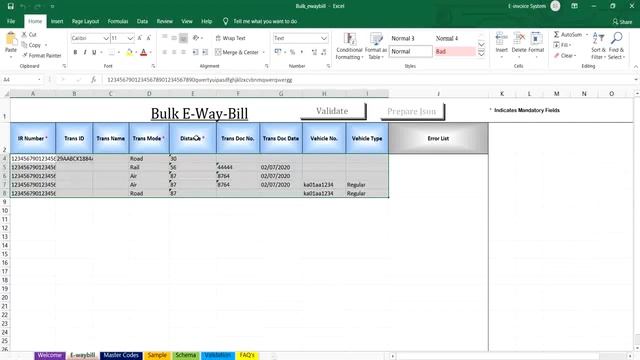Click the Tell me what you want search

coord(264,21)
